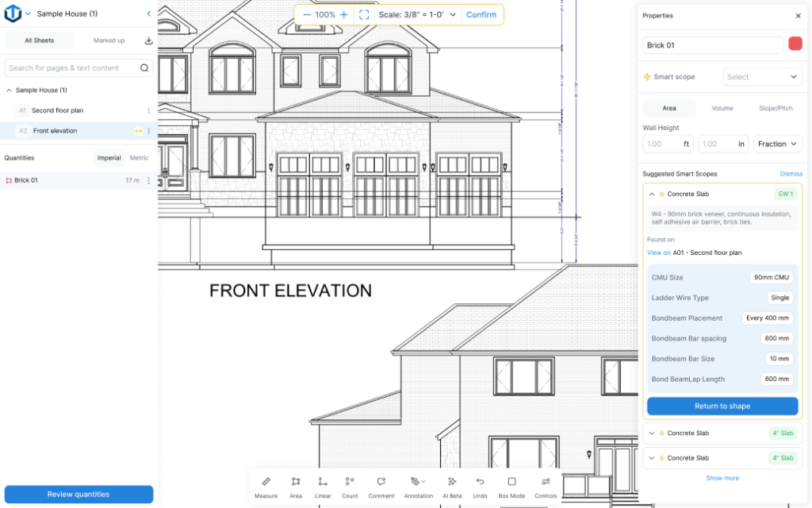Viewport: 812px width, 508px height.
Task: Switch to the Marked up tab
Action: click(x=110, y=40)
